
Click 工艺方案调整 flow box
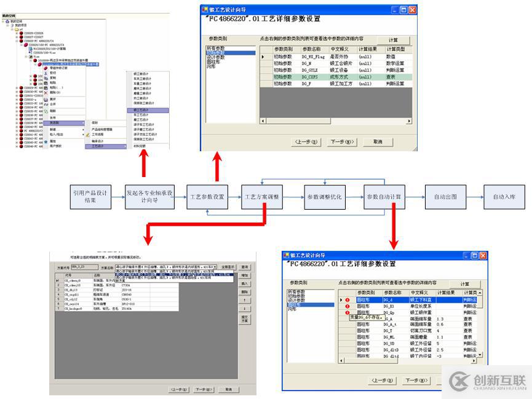pos(262,197)
